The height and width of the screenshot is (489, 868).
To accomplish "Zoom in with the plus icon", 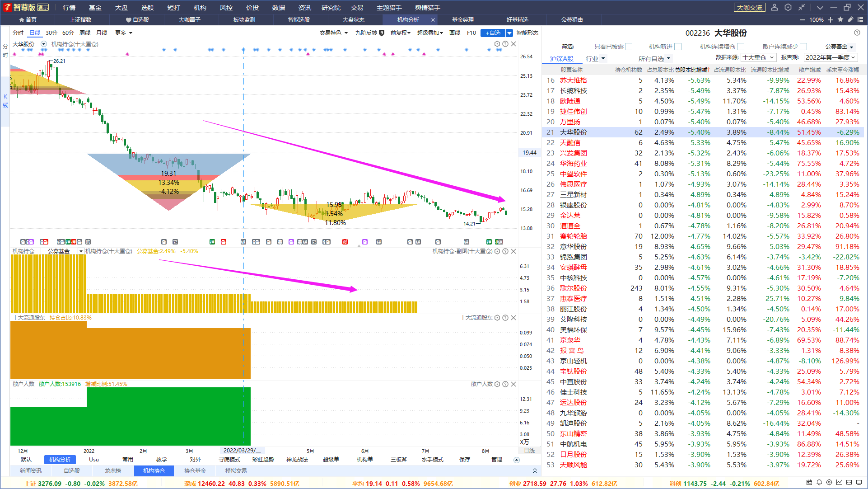I will coord(831,20).
